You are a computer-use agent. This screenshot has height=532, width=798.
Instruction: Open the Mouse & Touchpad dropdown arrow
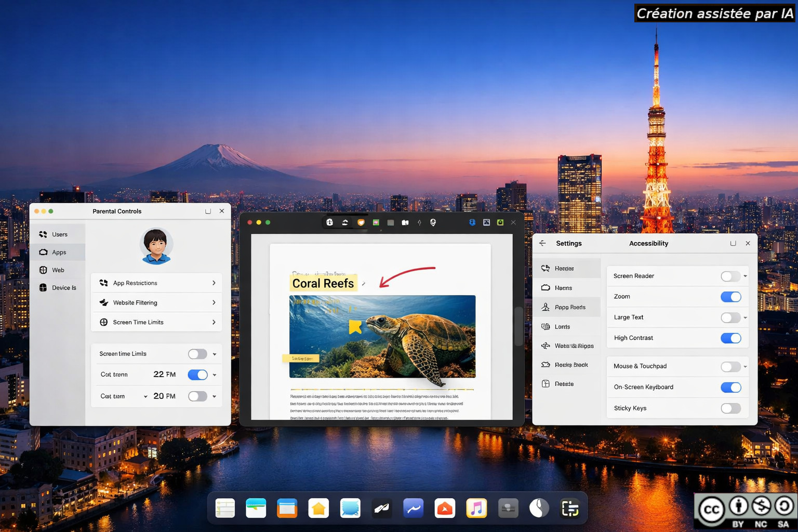point(745,367)
